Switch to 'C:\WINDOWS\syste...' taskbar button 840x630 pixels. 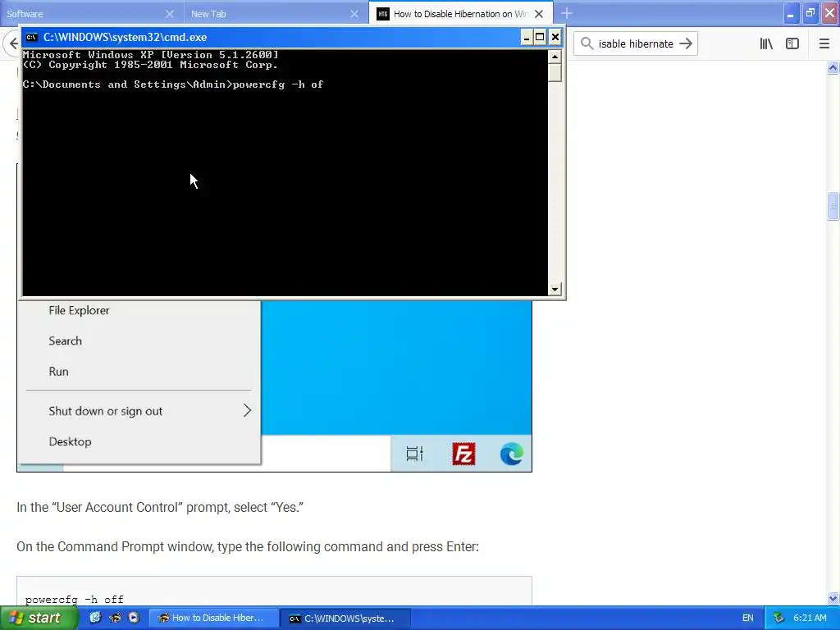[x=345, y=619]
